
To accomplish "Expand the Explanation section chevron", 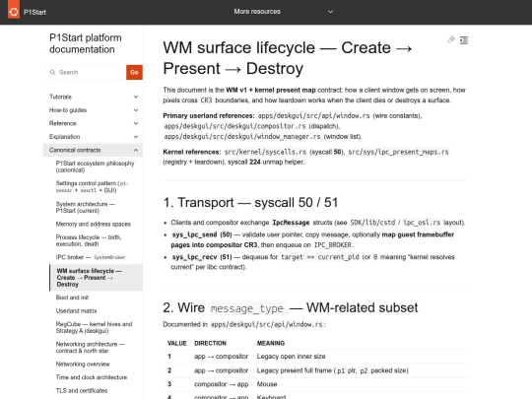I will 136,137.
